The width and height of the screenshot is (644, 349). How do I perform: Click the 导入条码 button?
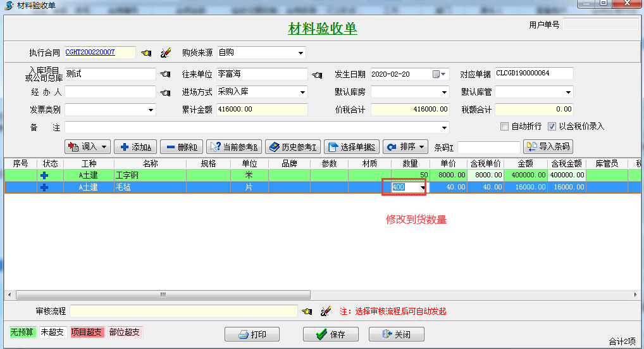click(548, 147)
